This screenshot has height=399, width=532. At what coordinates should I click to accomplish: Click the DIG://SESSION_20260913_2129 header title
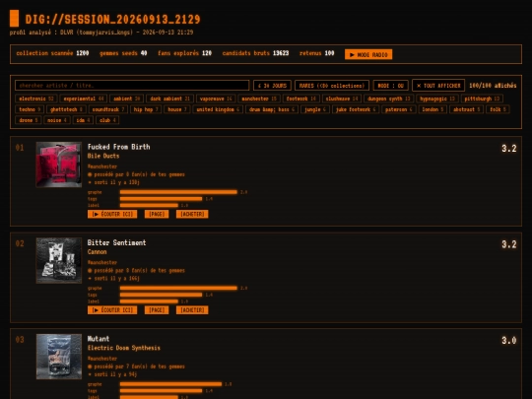tap(112, 20)
